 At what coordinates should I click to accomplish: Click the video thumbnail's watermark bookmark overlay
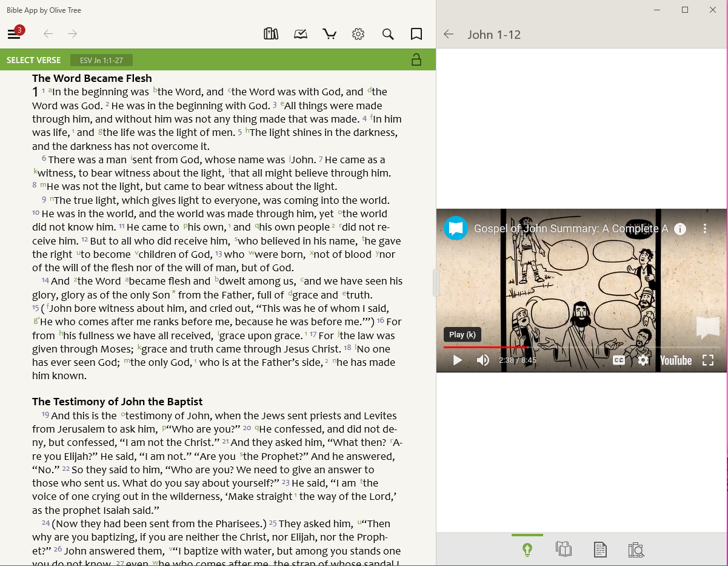(x=707, y=326)
